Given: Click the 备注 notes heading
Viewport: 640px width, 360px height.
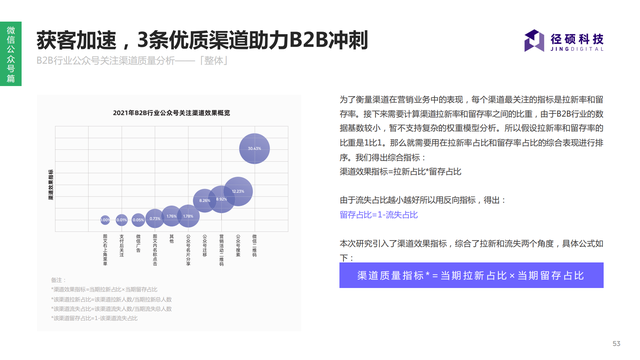Looking at the screenshot, I should coord(58,280).
